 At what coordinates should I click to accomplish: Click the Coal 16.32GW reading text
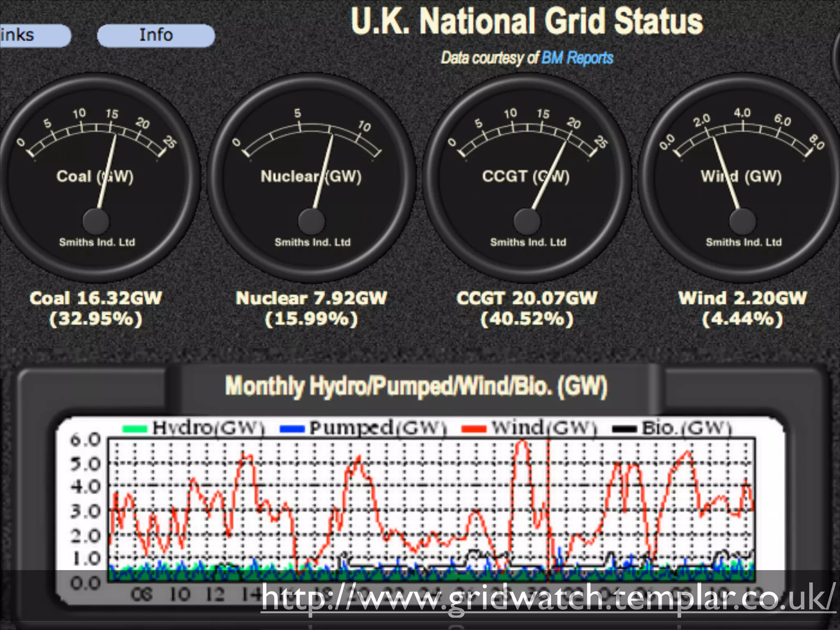(x=96, y=298)
